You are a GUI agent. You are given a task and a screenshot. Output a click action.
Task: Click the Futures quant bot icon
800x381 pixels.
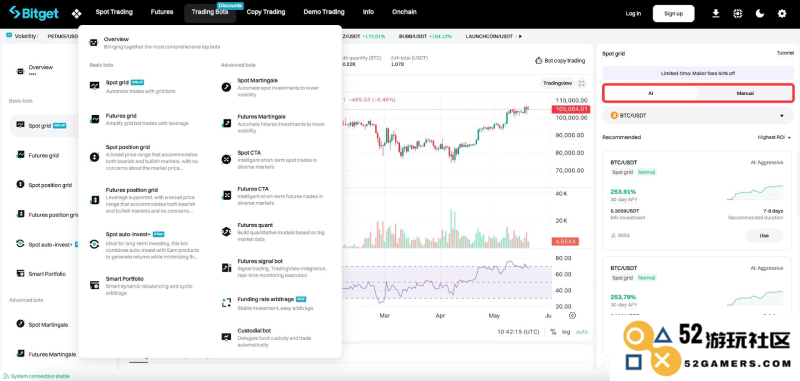[226, 232]
